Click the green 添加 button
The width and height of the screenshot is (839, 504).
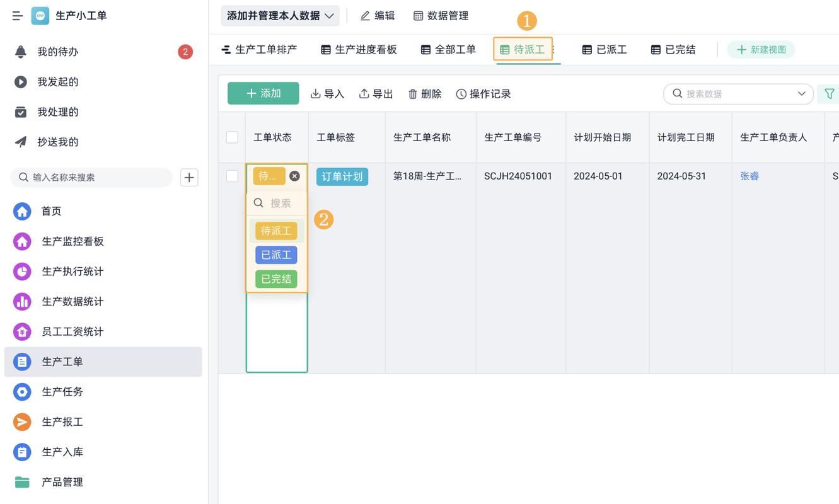(263, 93)
